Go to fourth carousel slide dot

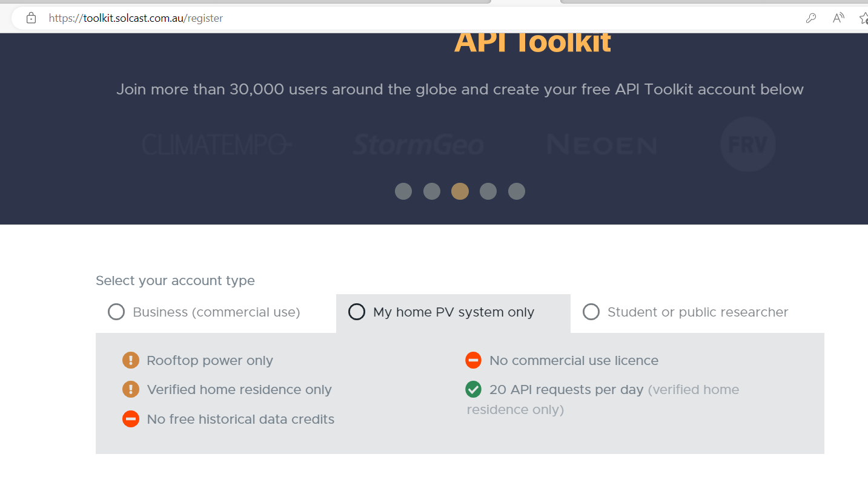coord(488,191)
